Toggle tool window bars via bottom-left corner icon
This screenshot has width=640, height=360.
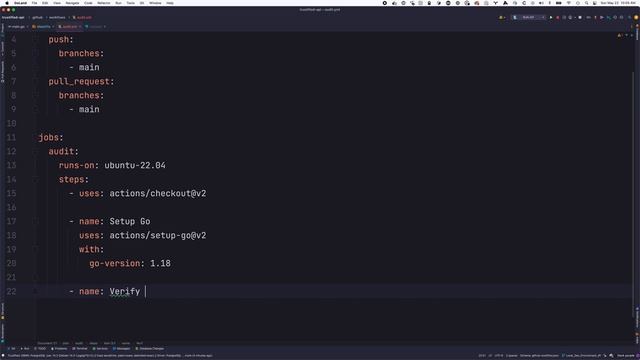tap(3, 356)
